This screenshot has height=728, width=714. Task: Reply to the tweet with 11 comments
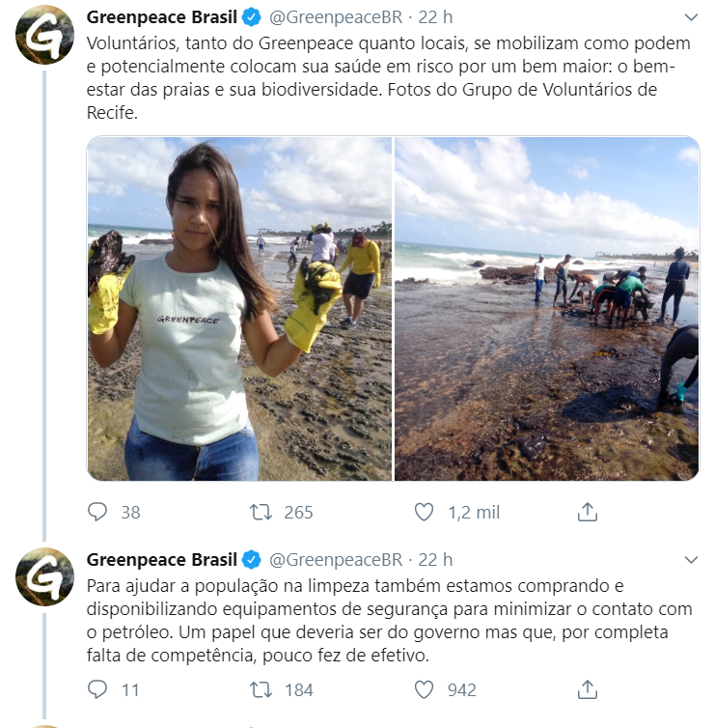click(x=97, y=689)
